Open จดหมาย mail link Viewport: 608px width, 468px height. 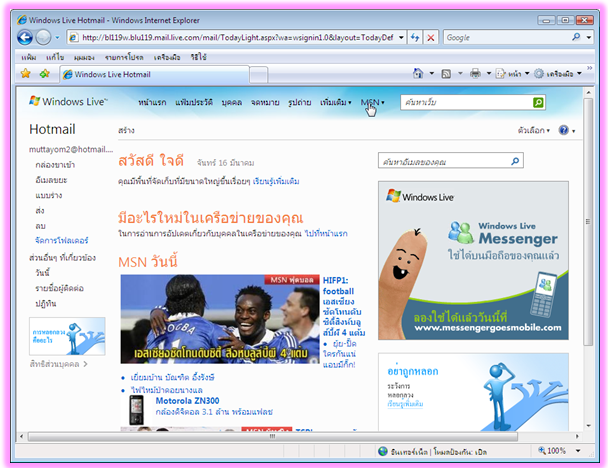[265, 102]
